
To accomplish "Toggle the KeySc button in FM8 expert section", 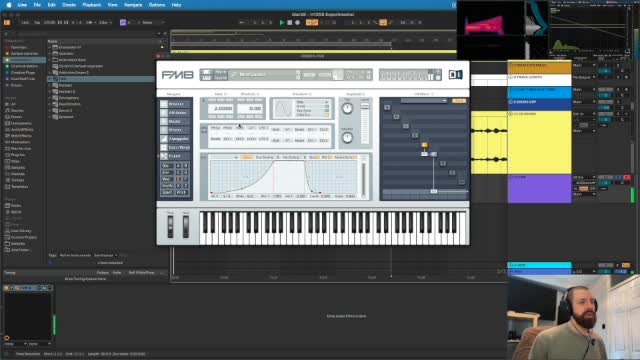I will [167, 186].
